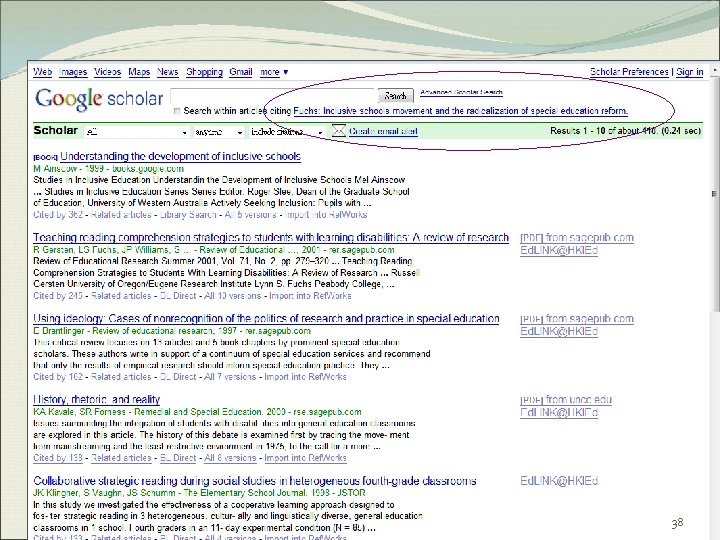Open the Fuchs Inclusive schools movement citation link
This screenshot has width=720, height=540.
tap(461, 111)
